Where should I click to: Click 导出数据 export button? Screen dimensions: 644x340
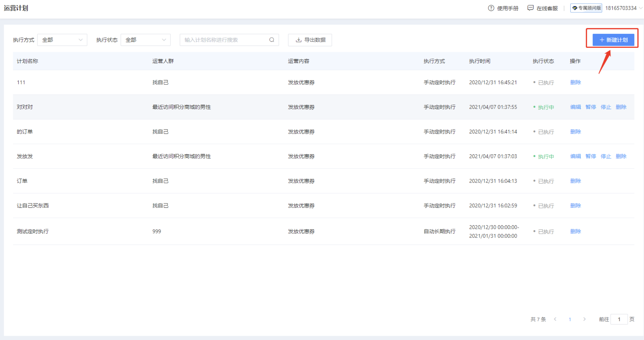(x=310, y=40)
